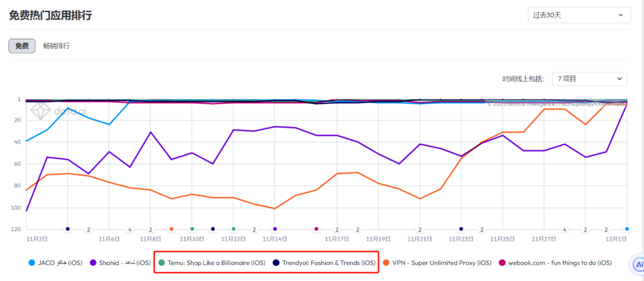Image resolution: width=644 pixels, height=281 pixels.
Task: Toggle Temu: Shop Like a Billionaire legend
Action: pyautogui.click(x=213, y=263)
